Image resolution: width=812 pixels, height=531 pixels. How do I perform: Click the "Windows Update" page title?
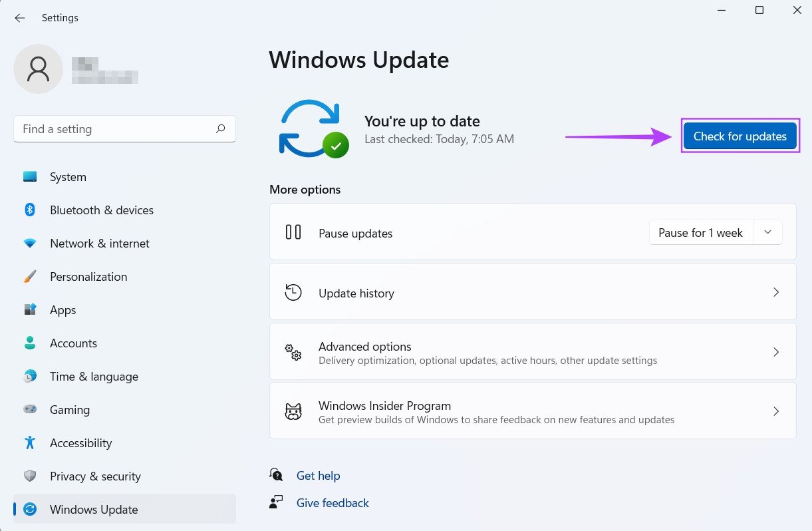click(359, 60)
